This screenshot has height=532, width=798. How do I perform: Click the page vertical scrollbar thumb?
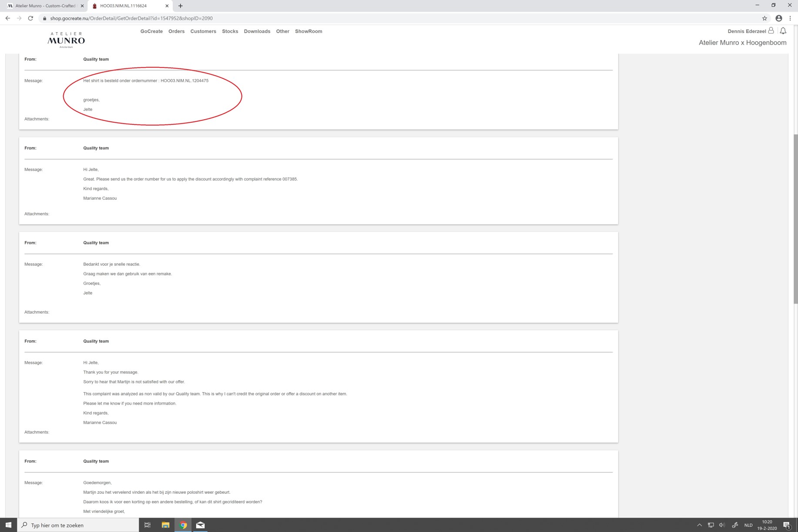coord(795,219)
